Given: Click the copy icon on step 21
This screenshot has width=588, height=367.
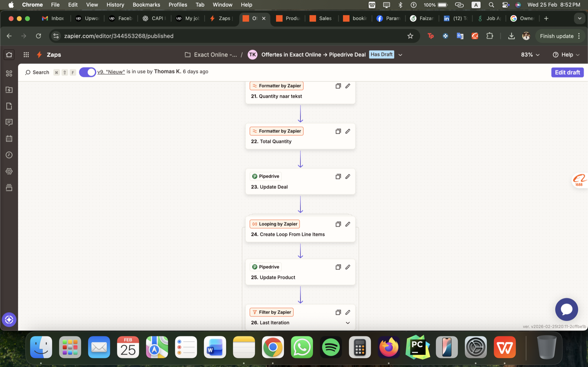Looking at the screenshot, I should tap(338, 86).
